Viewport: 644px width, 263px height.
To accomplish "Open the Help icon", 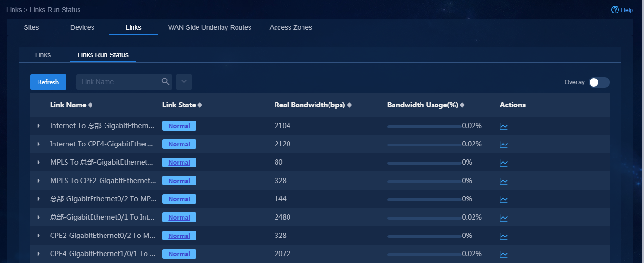I will click(615, 10).
